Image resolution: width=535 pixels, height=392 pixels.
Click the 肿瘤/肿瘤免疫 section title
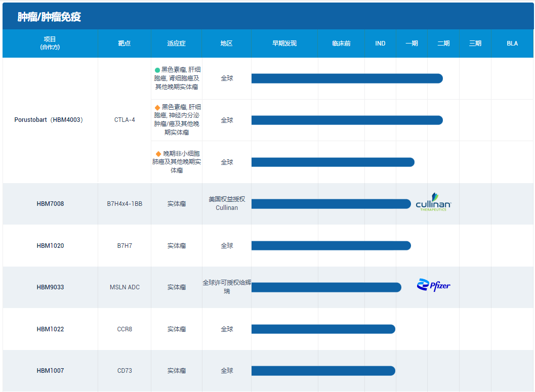49,17
